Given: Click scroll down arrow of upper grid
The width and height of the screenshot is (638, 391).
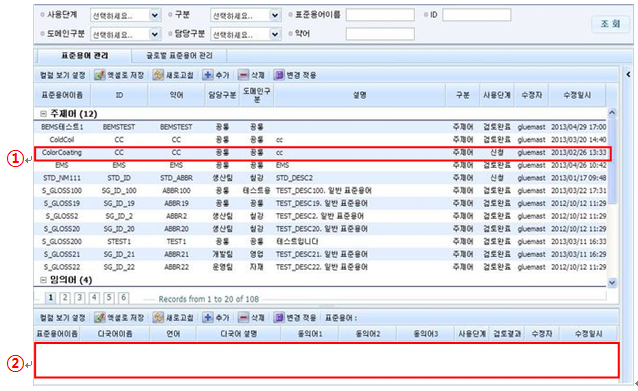Looking at the screenshot, I should coord(612,282).
